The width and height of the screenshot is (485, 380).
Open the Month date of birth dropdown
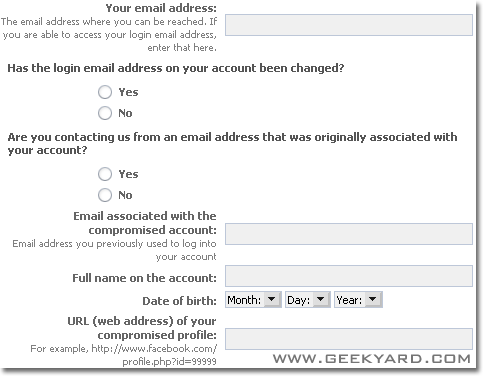click(x=253, y=299)
